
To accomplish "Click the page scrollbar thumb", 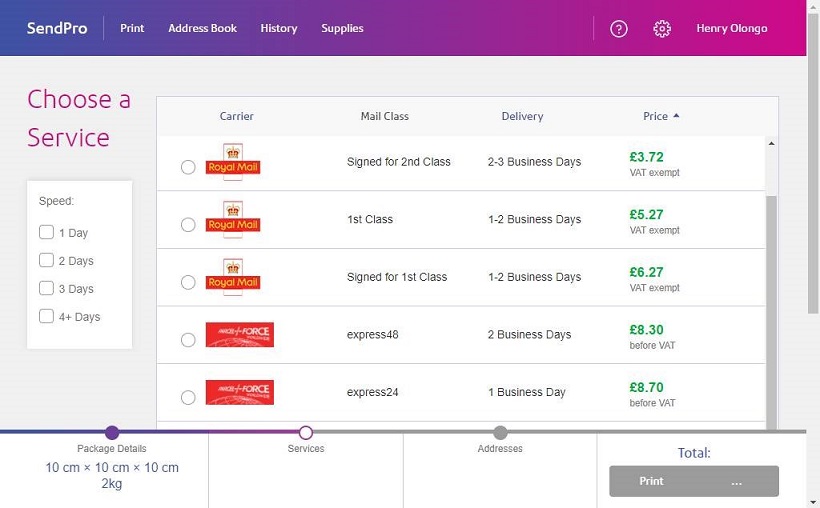I will tap(813, 163).
